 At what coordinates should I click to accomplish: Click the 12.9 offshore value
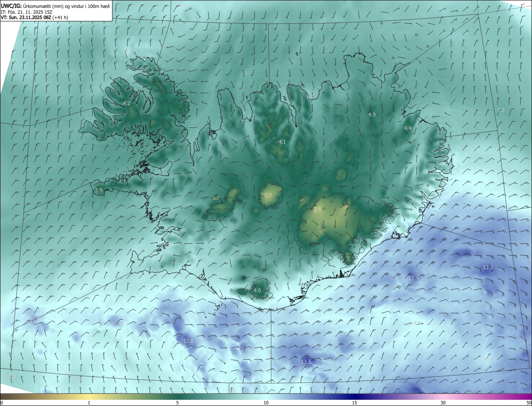click(x=414, y=278)
